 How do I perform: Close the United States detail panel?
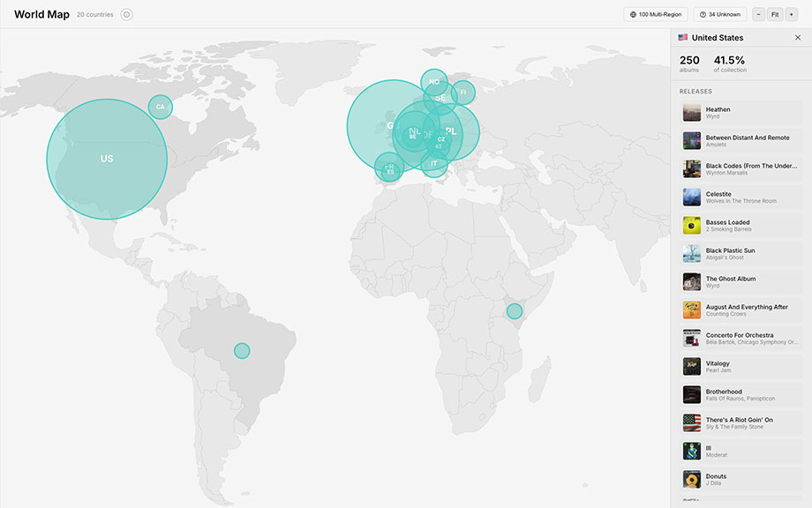tap(798, 37)
